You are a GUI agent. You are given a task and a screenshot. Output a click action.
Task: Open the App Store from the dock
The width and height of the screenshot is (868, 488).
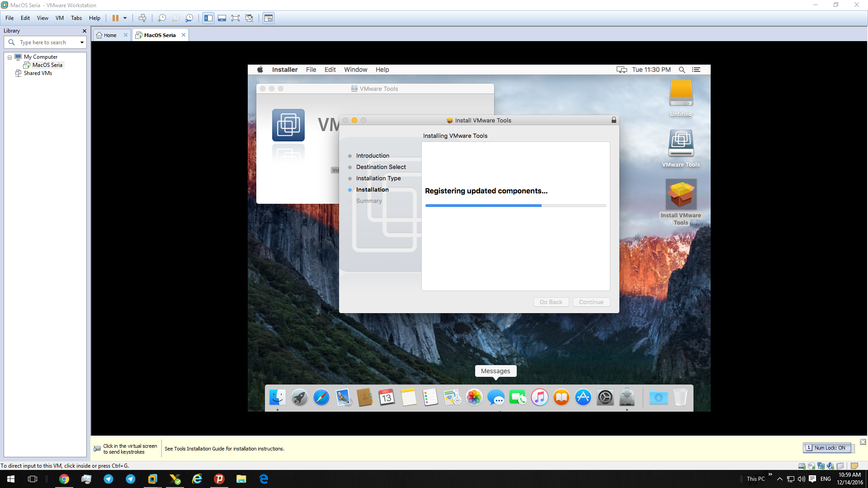coord(583,398)
